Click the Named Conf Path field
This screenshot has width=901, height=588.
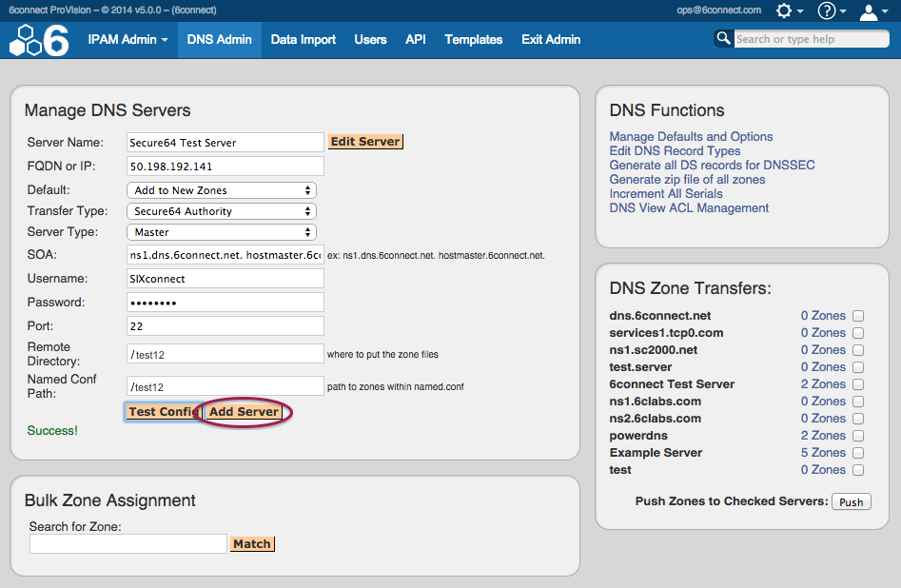coord(225,386)
